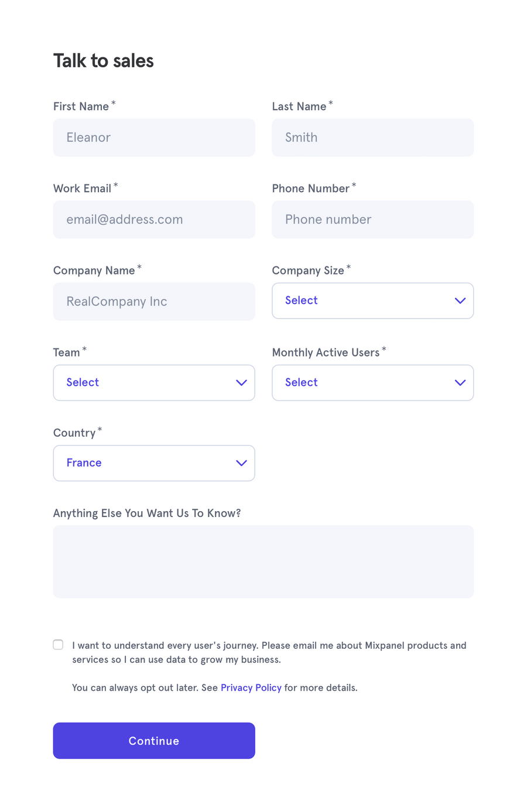
Task: Click the Monthly Active Users chevron
Action: coord(460,382)
